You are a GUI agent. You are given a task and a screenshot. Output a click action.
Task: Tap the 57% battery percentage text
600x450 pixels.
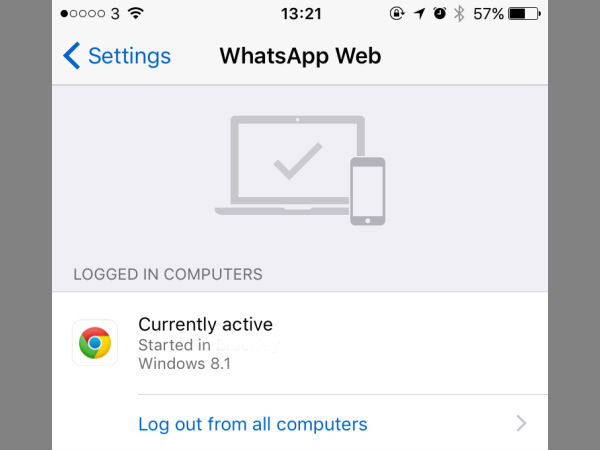click(x=488, y=14)
